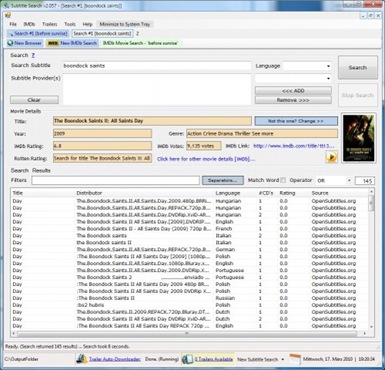
Task: Click the calendar icon in status bar
Action: pos(295,359)
